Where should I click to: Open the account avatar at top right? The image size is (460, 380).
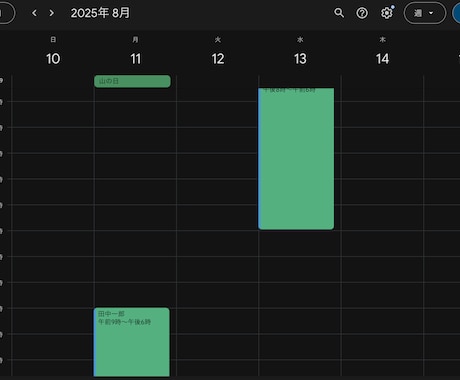[456, 13]
